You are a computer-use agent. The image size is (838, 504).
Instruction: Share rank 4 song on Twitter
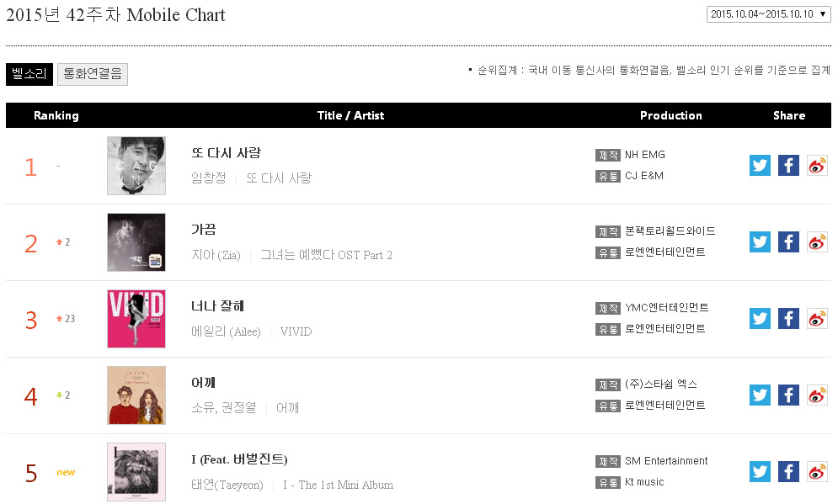point(760,395)
